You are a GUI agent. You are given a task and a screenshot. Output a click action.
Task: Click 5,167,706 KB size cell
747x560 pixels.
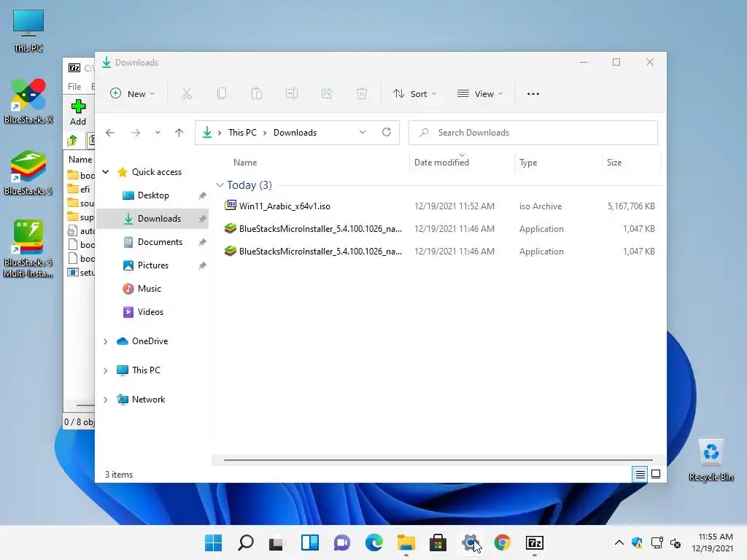(631, 206)
